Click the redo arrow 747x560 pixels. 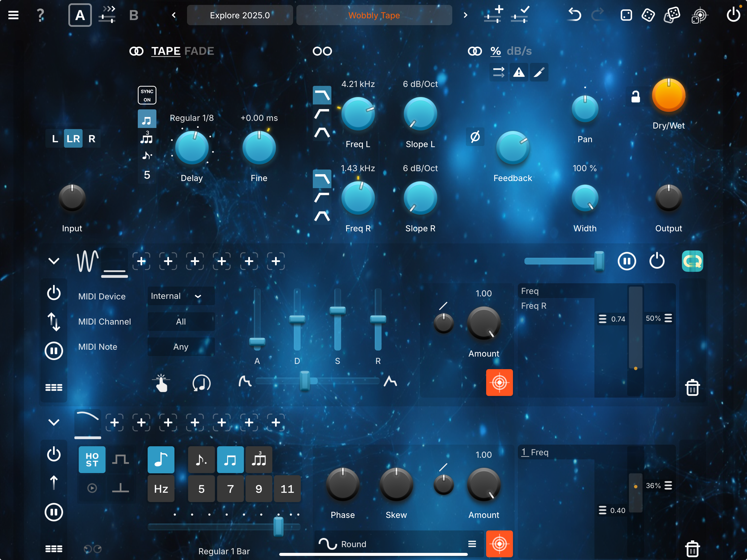598,15
